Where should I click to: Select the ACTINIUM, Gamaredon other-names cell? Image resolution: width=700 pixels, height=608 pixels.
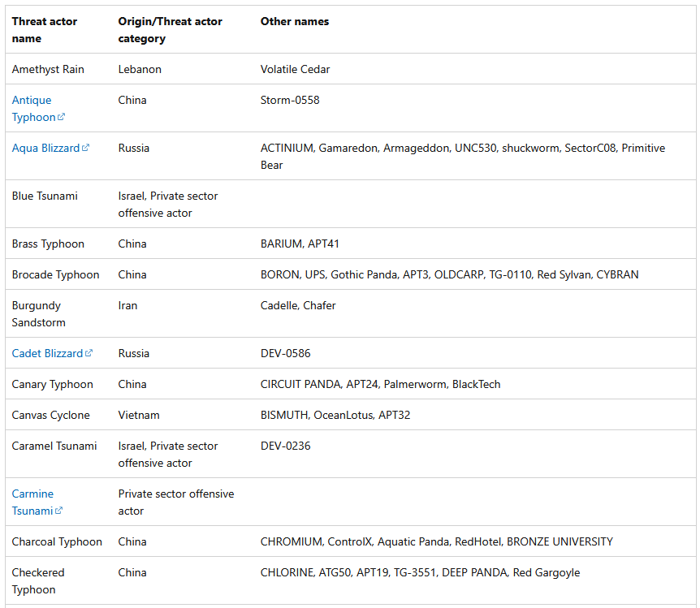[463, 156]
